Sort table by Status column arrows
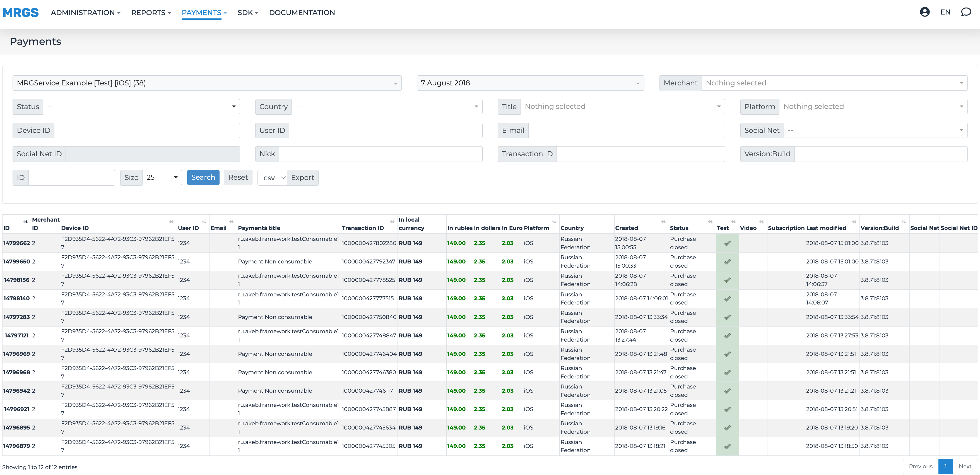980x475 pixels. point(710,222)
